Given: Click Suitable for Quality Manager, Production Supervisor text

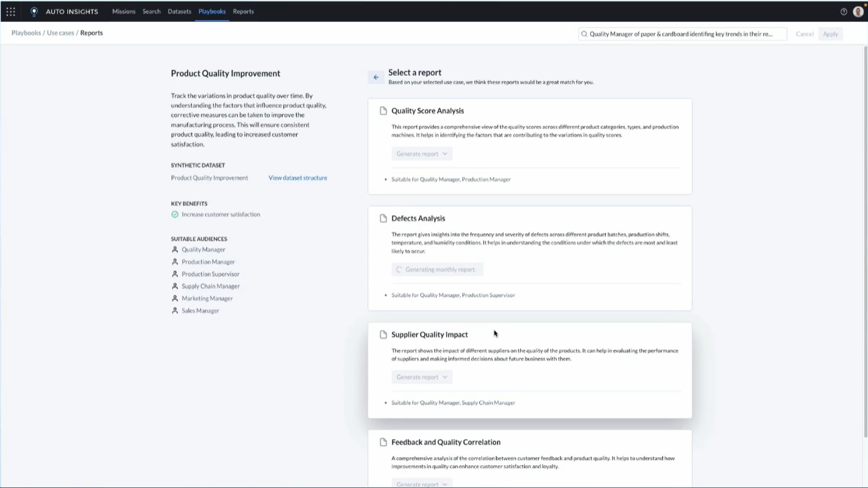Looking at the screenshot, I should pos(453,296).
